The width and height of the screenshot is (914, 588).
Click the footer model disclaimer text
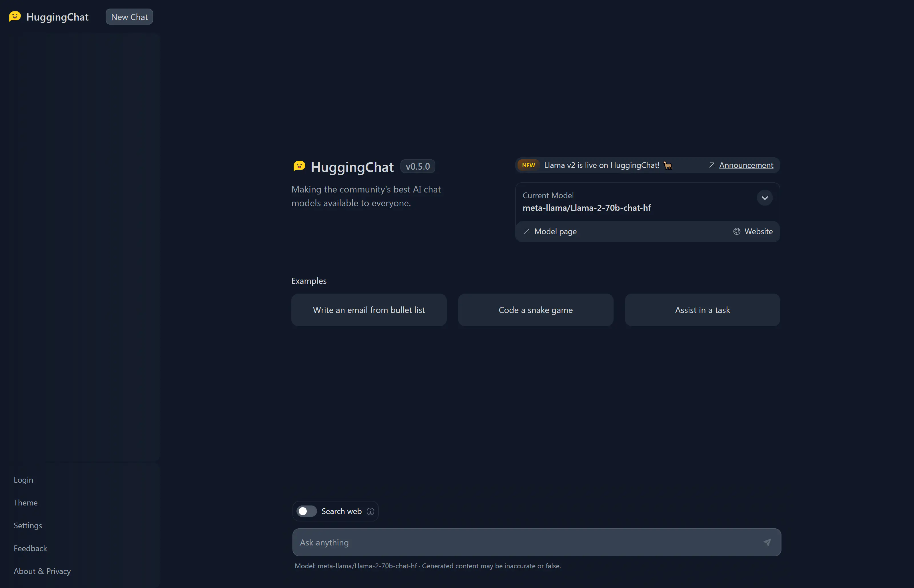point(428,566)
